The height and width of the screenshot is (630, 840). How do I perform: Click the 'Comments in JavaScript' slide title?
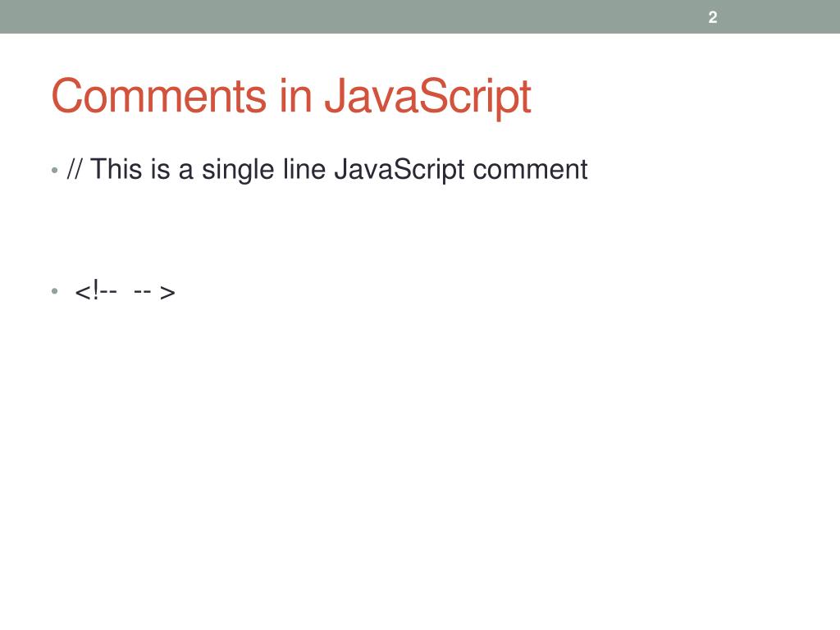(291, 97)
